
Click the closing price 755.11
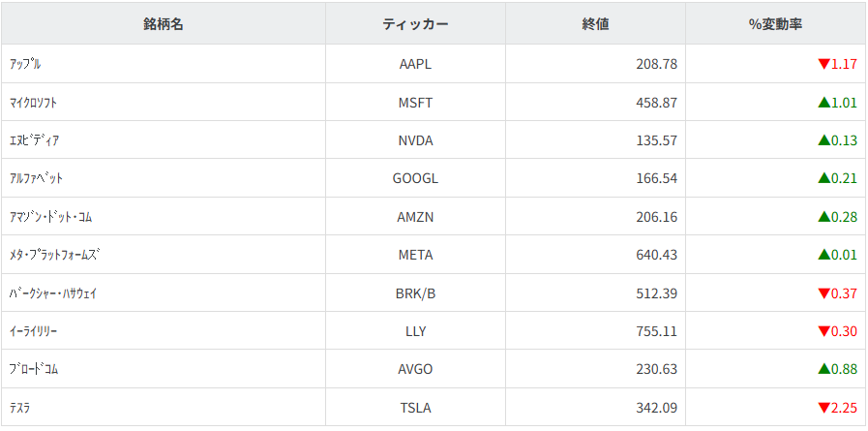[657, 331]
